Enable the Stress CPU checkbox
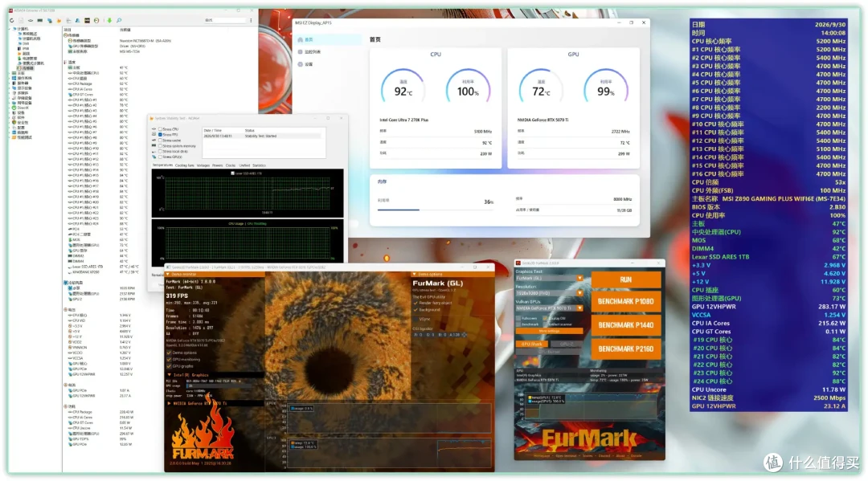The height and width of the screenshot is (481, 868). pyautogui.click(x=161, y=129)
